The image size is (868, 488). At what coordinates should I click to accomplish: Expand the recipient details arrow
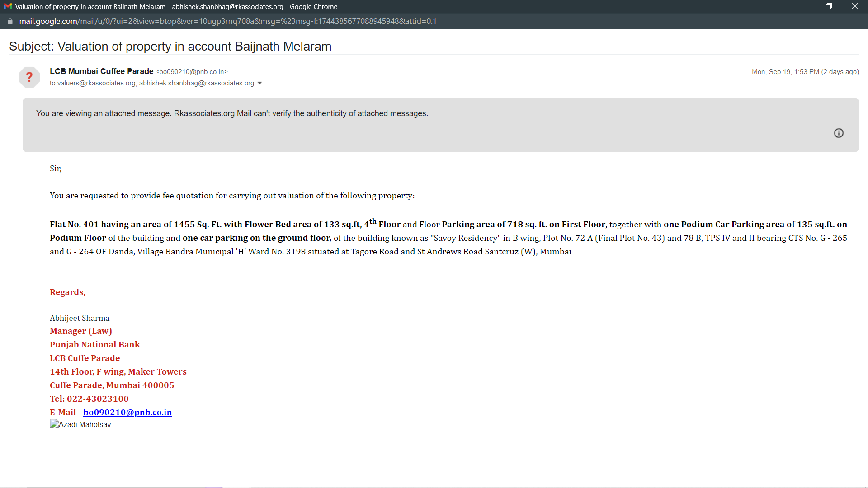[x=259, y=83]
